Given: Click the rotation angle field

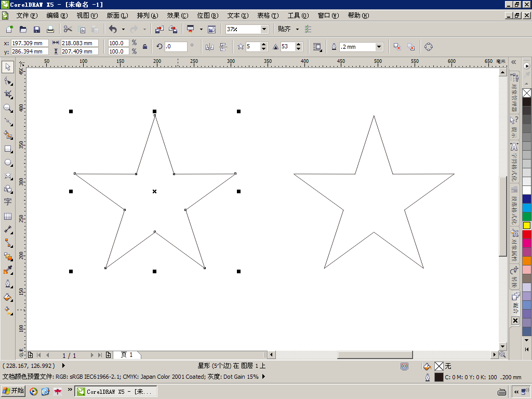Looking at the screenshot, I should tap(176, 47).
